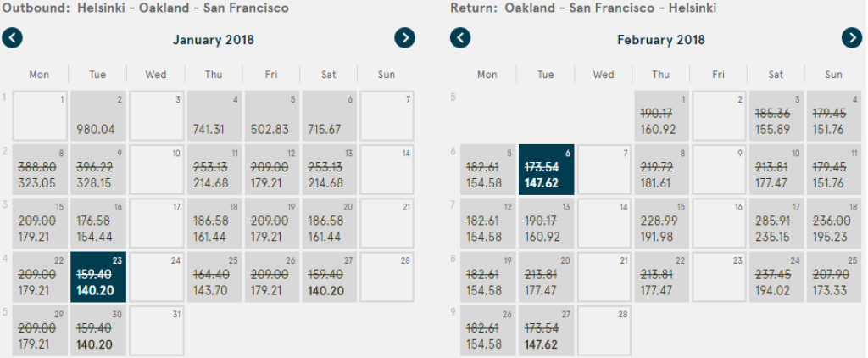Select outbound January 23 fare 140.20
This screenshot has height=358, width=868.
coord(97,276)
